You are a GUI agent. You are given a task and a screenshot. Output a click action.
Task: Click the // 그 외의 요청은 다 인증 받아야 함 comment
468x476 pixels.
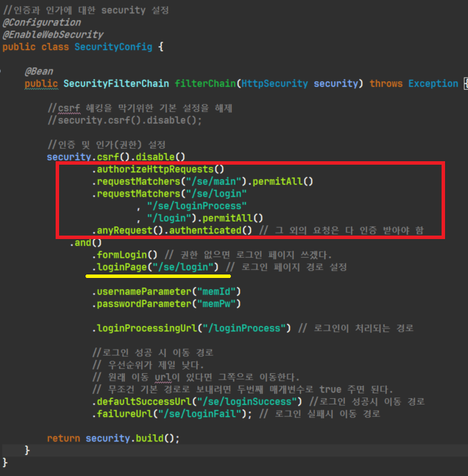pos(341,231)
